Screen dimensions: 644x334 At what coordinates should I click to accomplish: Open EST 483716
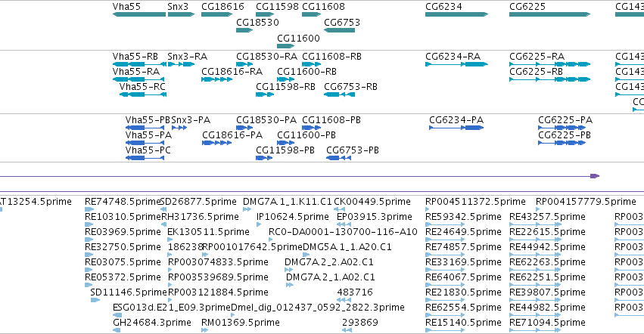click(x=355, y=292)
